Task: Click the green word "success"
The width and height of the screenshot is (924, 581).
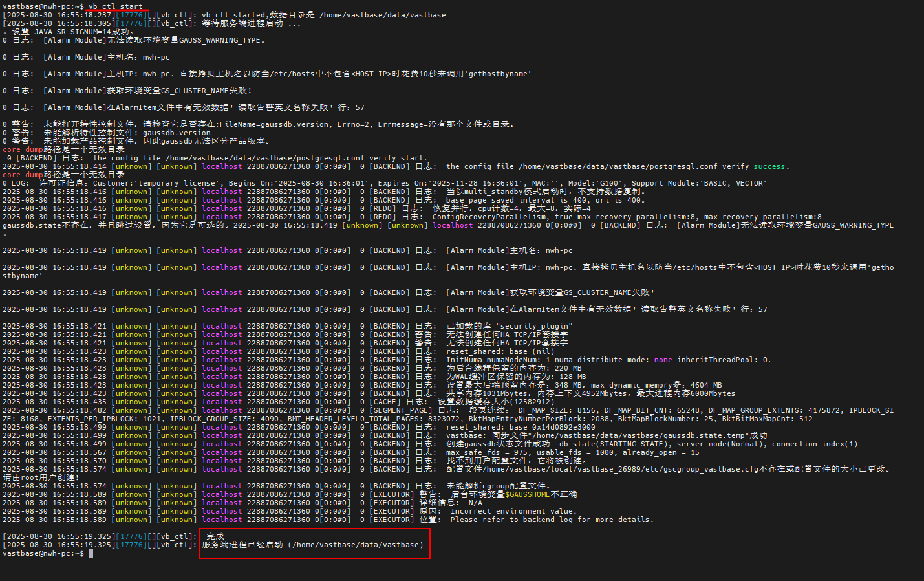Action: pyautogui.click(x=769, y=166)
